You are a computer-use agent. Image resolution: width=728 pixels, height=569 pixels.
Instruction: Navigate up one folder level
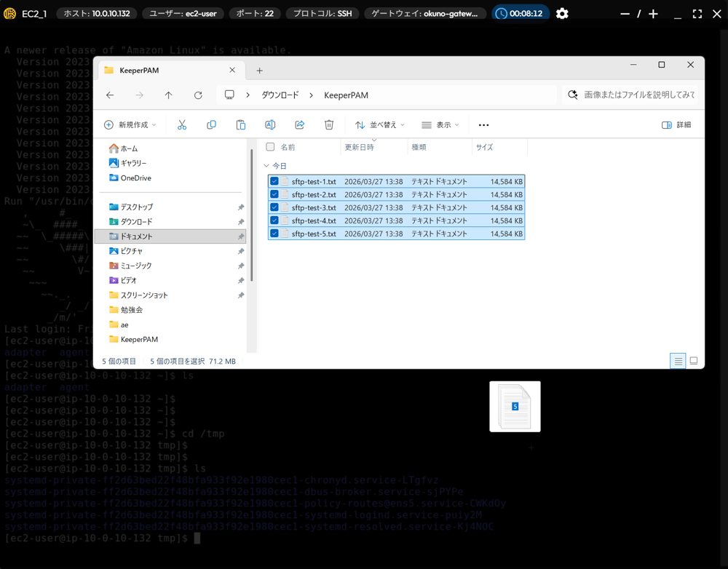click(x=168, y=95)
